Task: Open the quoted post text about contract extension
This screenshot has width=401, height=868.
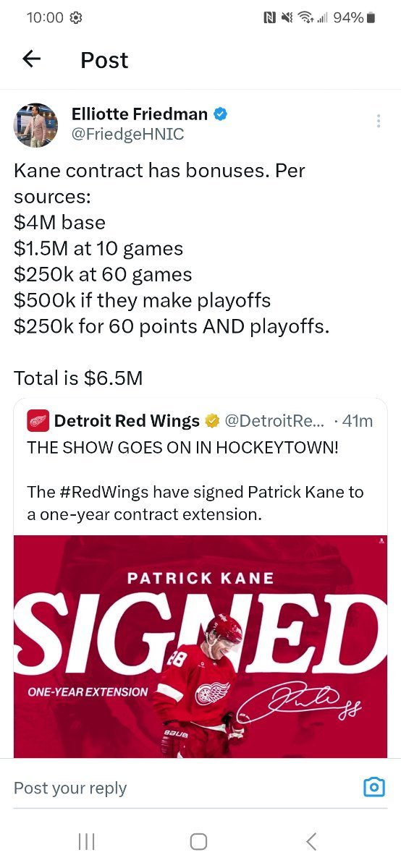Action: pyautogui.click(x=195, y=503)
